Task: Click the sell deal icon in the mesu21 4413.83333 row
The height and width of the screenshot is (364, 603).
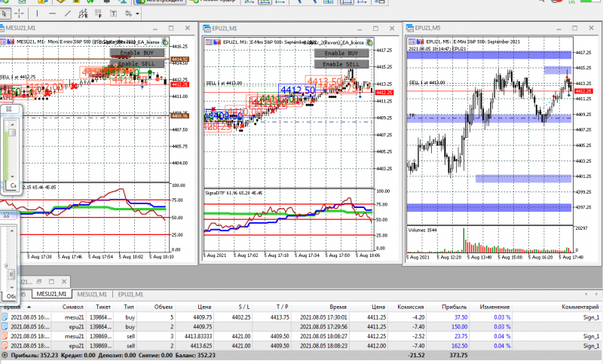Action: click(5, 336)
